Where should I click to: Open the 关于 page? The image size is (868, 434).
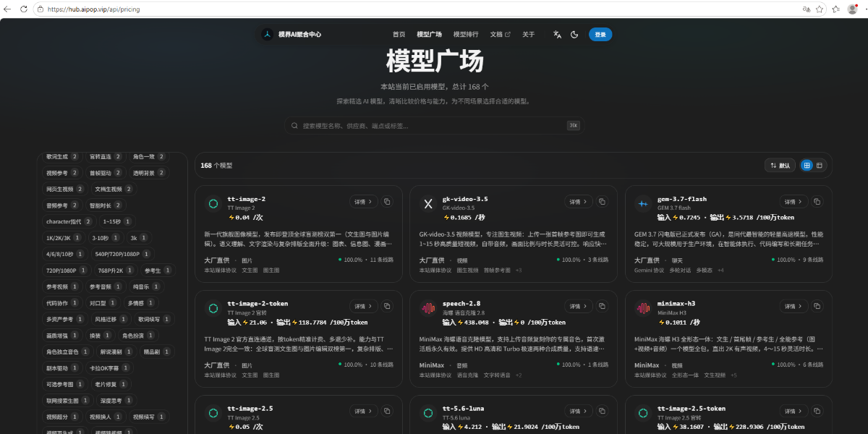[529, 34]
